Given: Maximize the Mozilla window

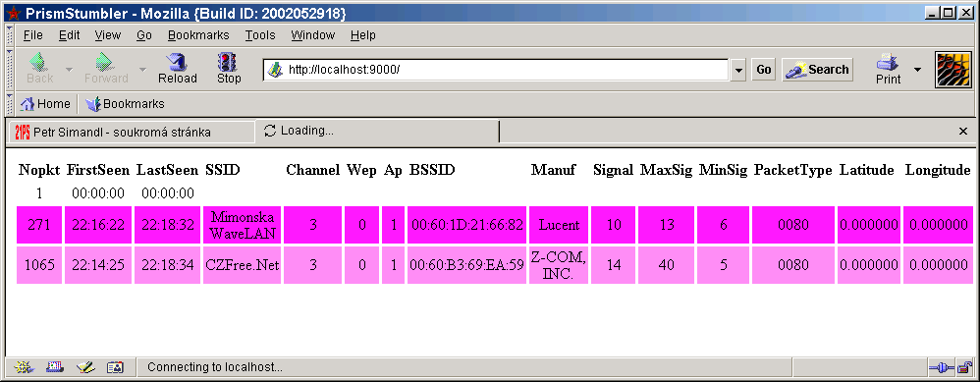Looking at the screenshot, I should (949, 13).
